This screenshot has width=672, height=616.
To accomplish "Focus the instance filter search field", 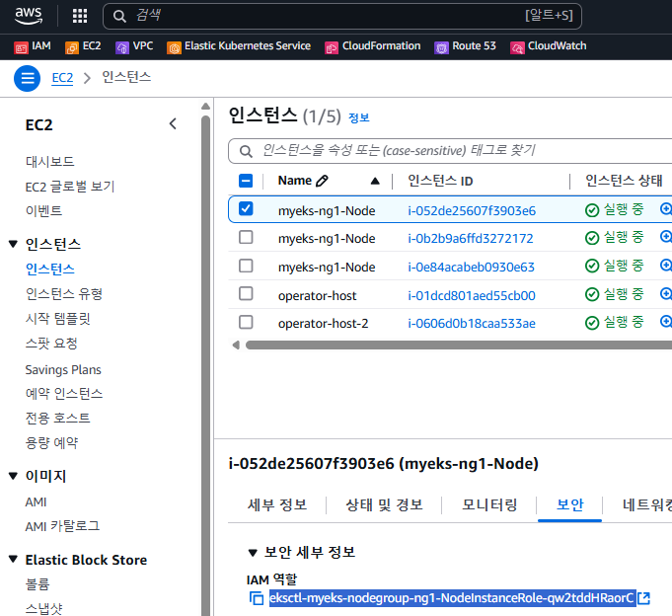I will click(x=450, y=151).
